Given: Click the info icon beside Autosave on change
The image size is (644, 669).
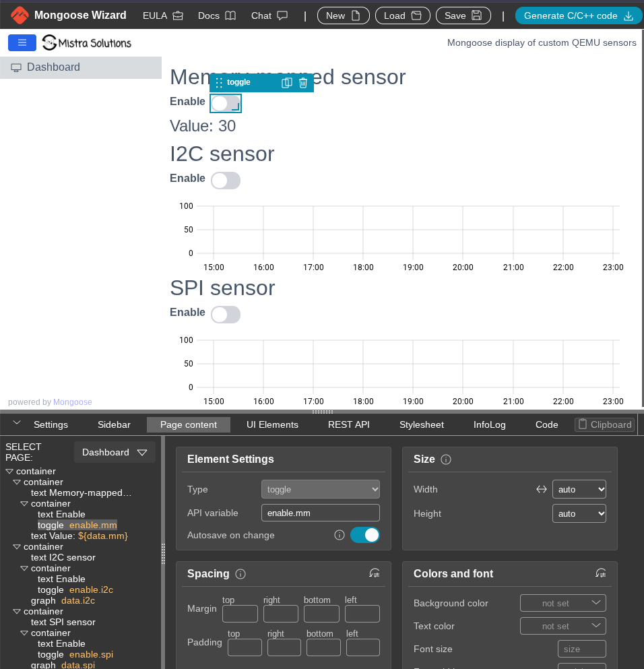Looking at the screenshot, I should (340, 535).
